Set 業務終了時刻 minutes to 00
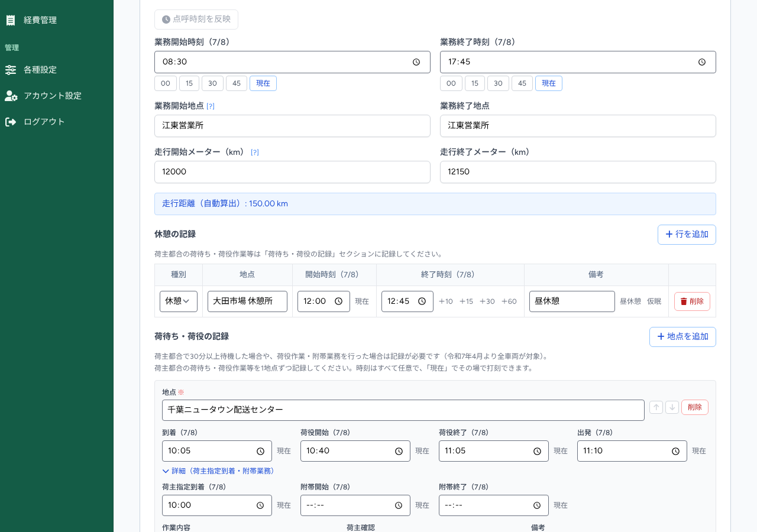The image size is (757, 532). click(x=451, y=83)
